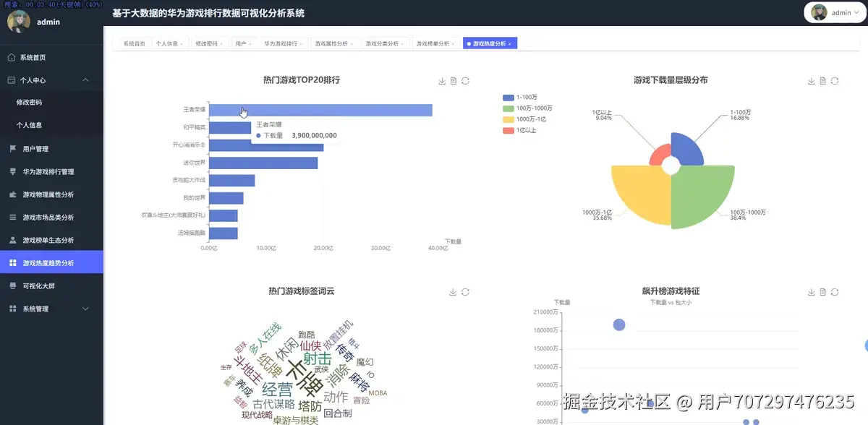868x425 pixels.
Task: Toggle the 1-100万 legend series
Action: [x=520, y=98]
